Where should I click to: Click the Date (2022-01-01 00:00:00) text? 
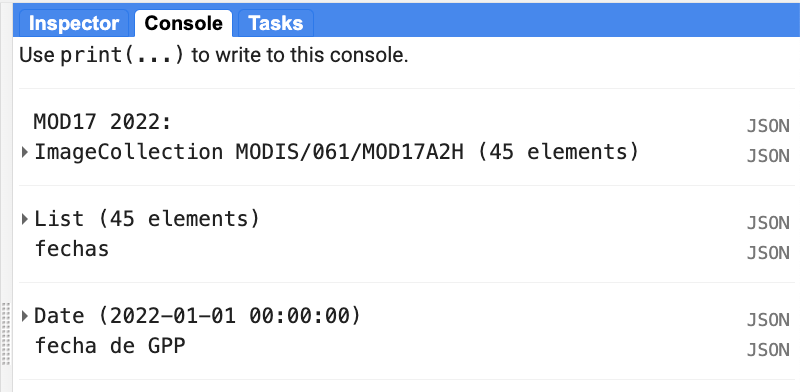(x=197, y=316)
